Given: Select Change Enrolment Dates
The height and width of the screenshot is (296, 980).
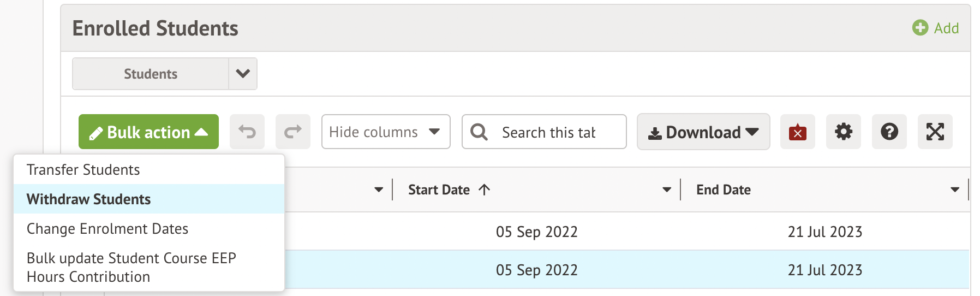Looking at the screenshot, I should point(107,229).
